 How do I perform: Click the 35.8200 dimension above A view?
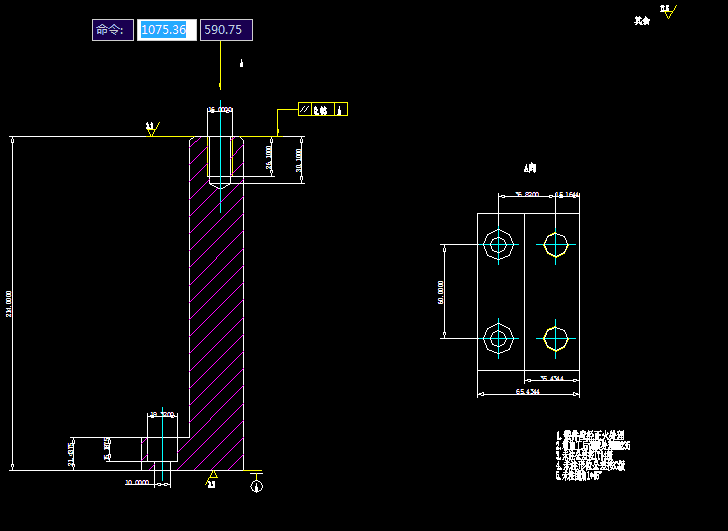coord(527,194)
